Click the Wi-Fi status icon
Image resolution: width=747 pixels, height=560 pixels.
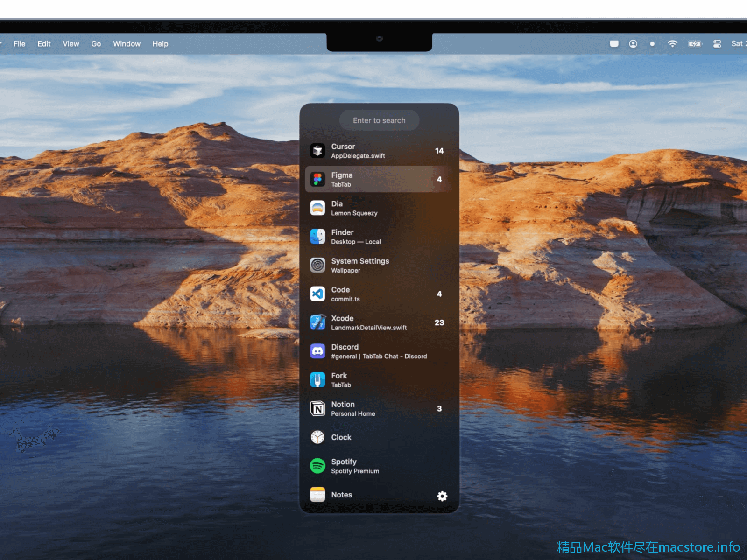click(x=672, y=44)
